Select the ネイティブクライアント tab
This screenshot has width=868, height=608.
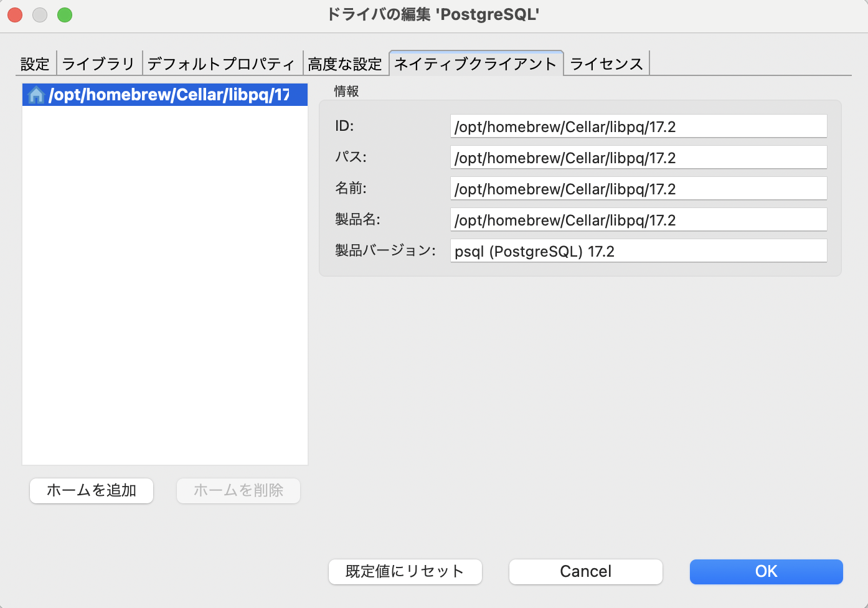click(475, 62)
